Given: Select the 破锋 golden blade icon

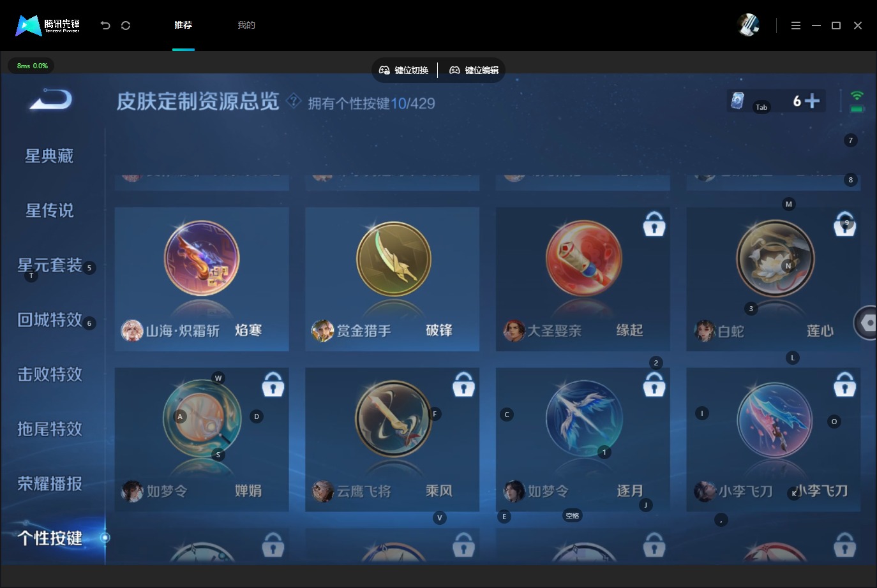Looking at the screenshot, I should [x=393, y=258].
